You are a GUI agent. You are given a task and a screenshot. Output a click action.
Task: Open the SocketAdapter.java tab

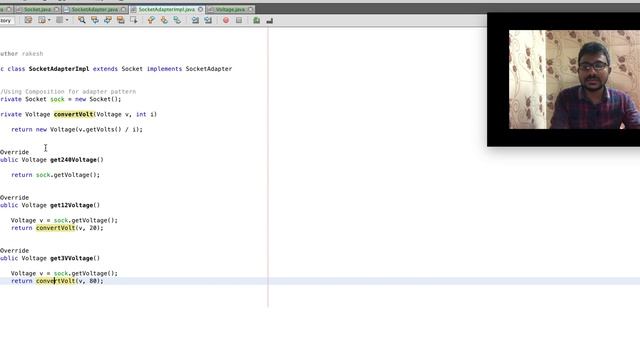click(95, 9)
